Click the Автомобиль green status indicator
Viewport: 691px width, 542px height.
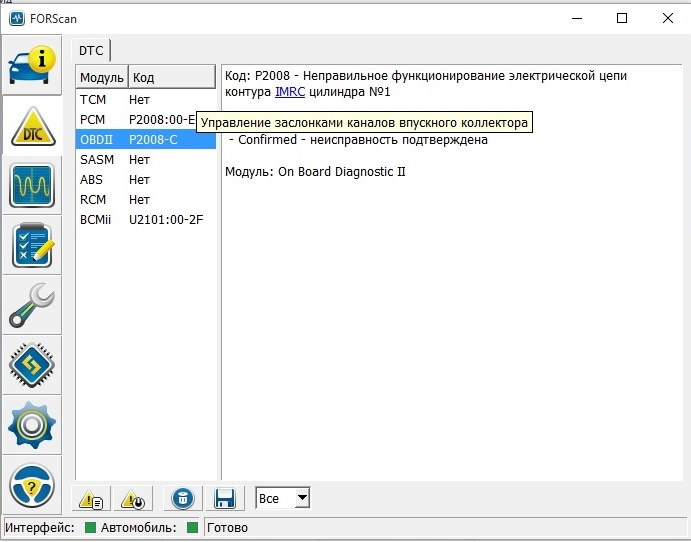click(x=192, y=527)
